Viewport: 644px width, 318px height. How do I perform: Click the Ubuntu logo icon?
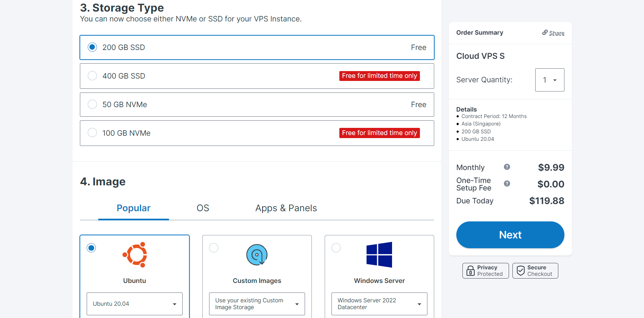coord(135,255)
